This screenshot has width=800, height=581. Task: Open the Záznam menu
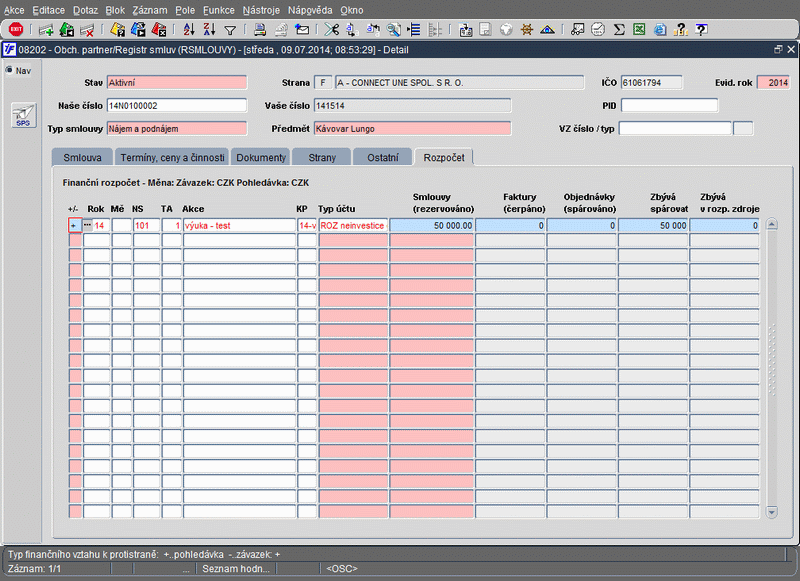(148, 9)
